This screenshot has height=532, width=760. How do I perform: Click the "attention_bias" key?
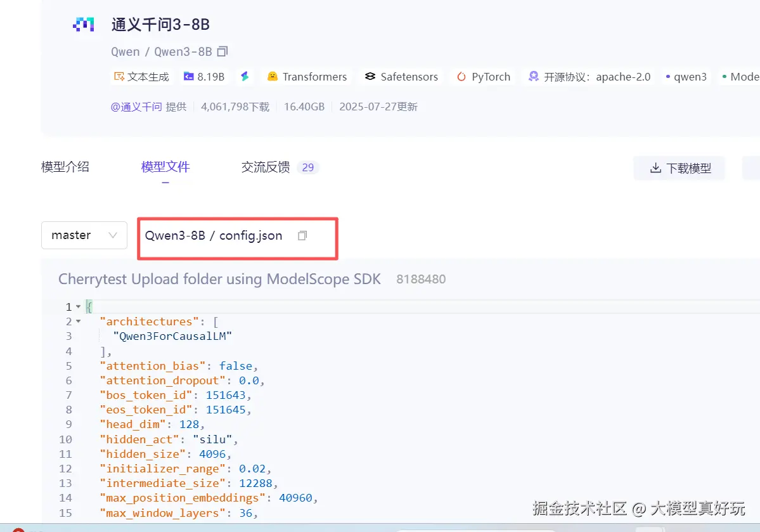(x=152, y=366)
